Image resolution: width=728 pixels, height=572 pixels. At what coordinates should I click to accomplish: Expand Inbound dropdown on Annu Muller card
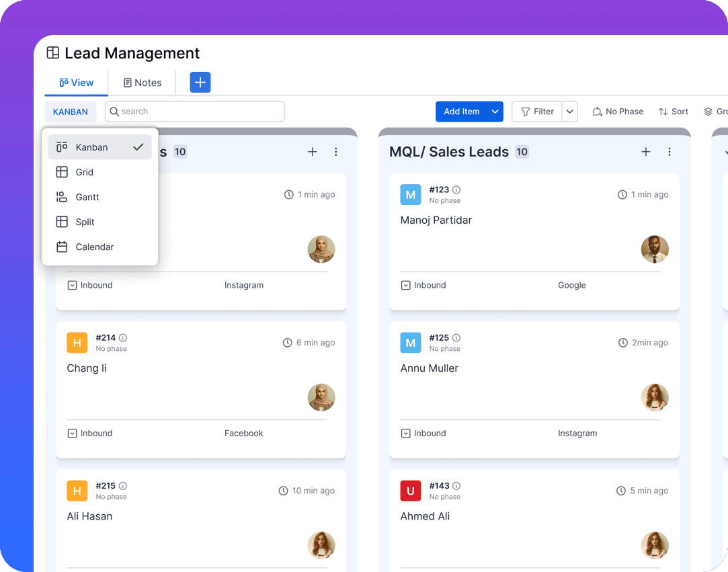pyautogui.click(x=406, y=433)
